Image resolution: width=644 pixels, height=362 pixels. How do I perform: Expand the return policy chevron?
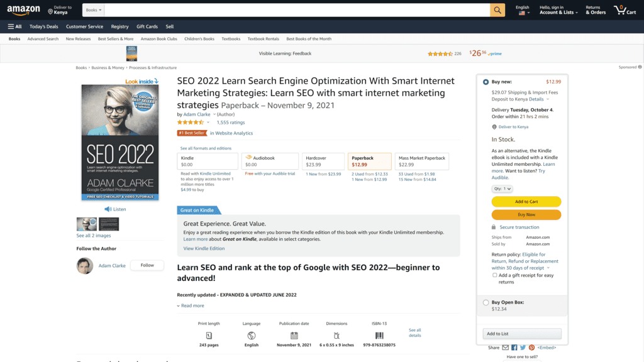548,268
